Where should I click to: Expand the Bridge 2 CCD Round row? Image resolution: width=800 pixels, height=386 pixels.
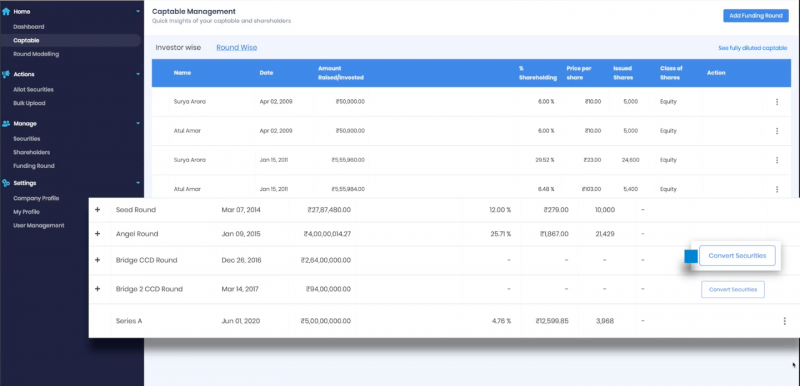pos(97,289)
